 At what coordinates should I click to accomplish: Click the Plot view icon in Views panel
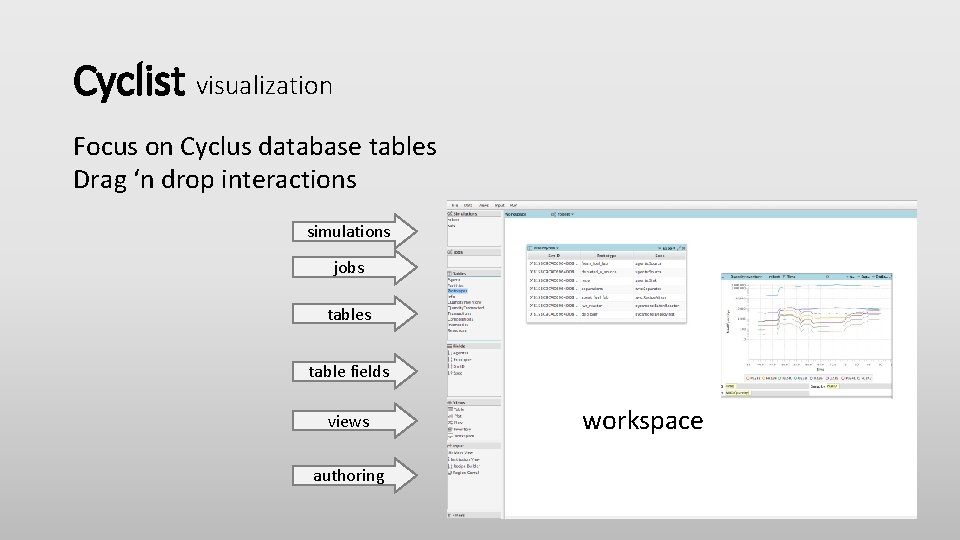451,416
